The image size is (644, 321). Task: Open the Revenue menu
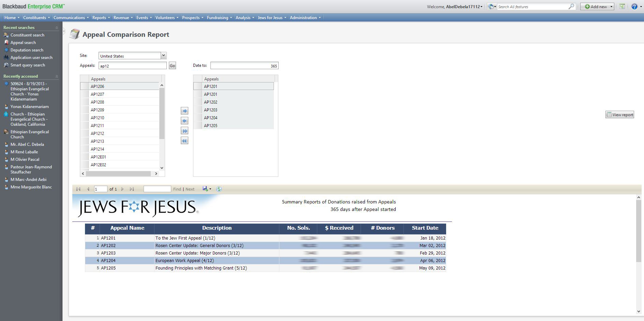coord(123,18)
